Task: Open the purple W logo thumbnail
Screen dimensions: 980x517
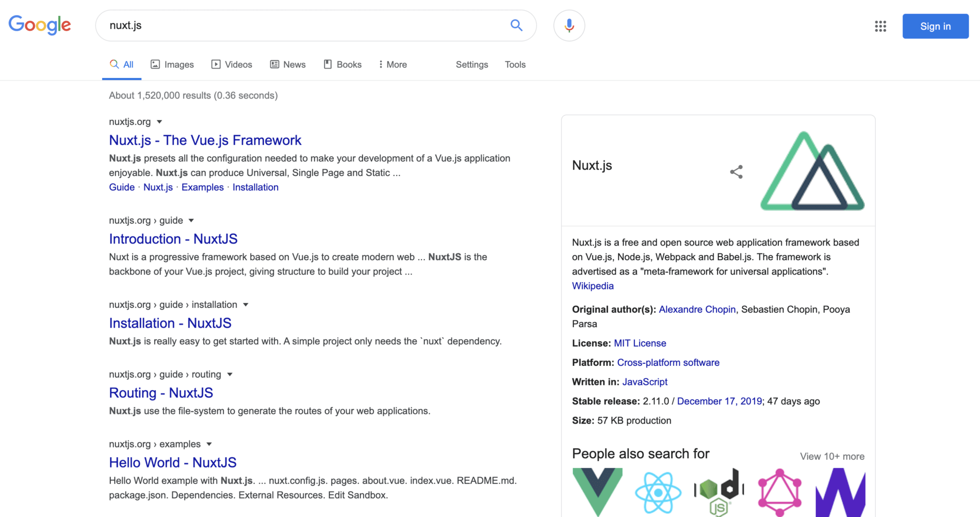Action: tap(840, 492)
